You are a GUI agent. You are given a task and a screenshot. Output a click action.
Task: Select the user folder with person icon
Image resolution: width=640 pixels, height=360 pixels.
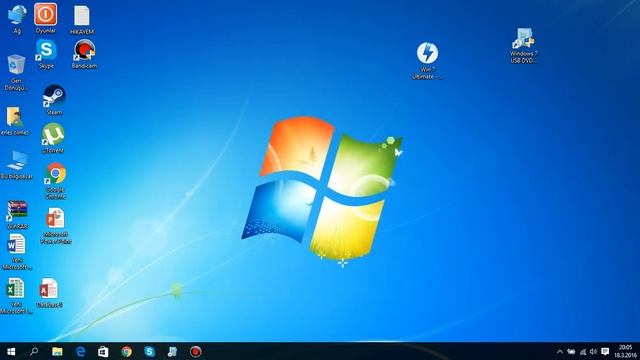click(15, 121)
